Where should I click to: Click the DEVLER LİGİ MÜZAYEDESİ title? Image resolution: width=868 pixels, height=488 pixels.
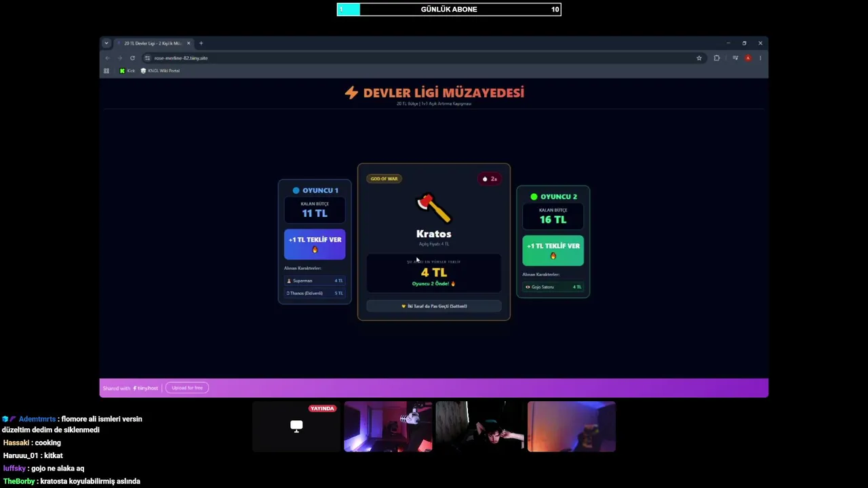(x=443, y=93)
